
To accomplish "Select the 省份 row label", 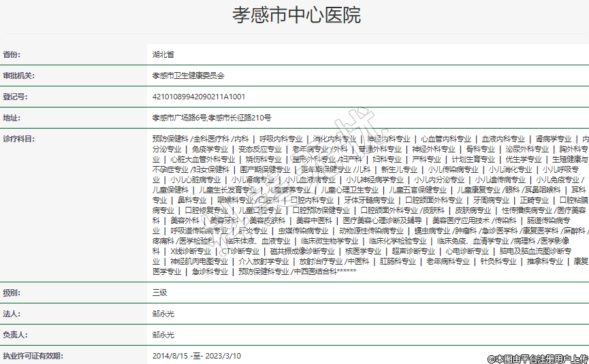I will click(12, 54).
